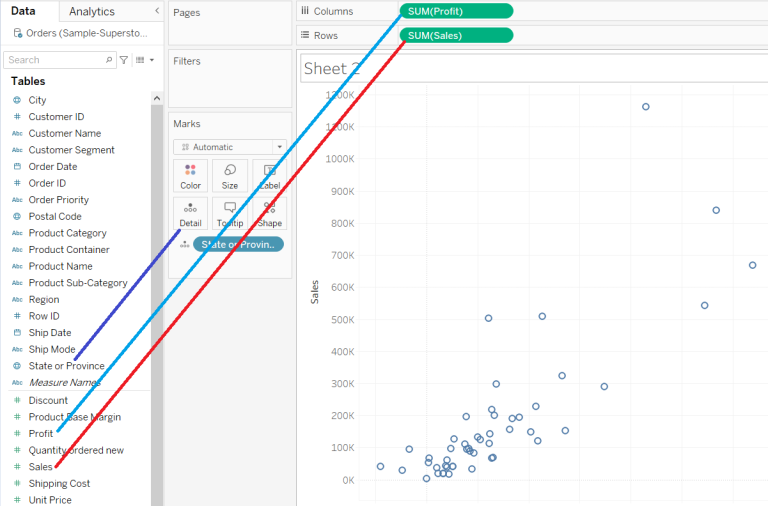Select the Profit measure
This screenshot has width=768, height=506.
(x=41, y=434)
